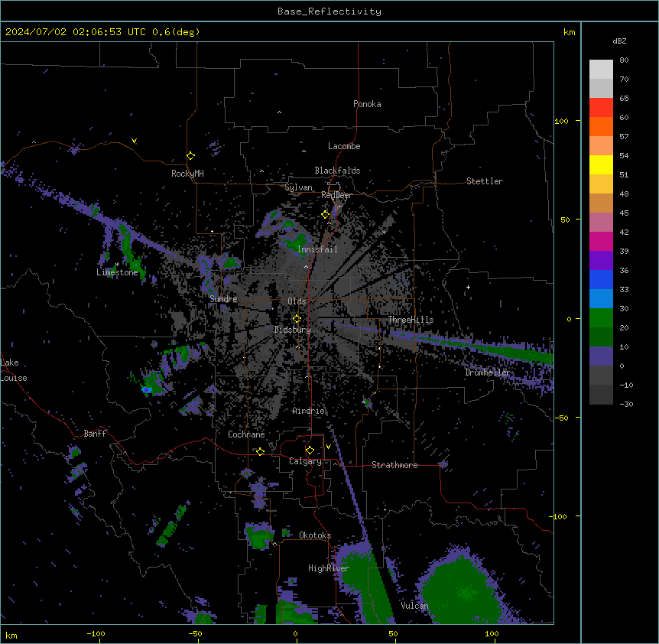Pick the yellow 51-54 dBZ legend swatch

tap(601, 164)
